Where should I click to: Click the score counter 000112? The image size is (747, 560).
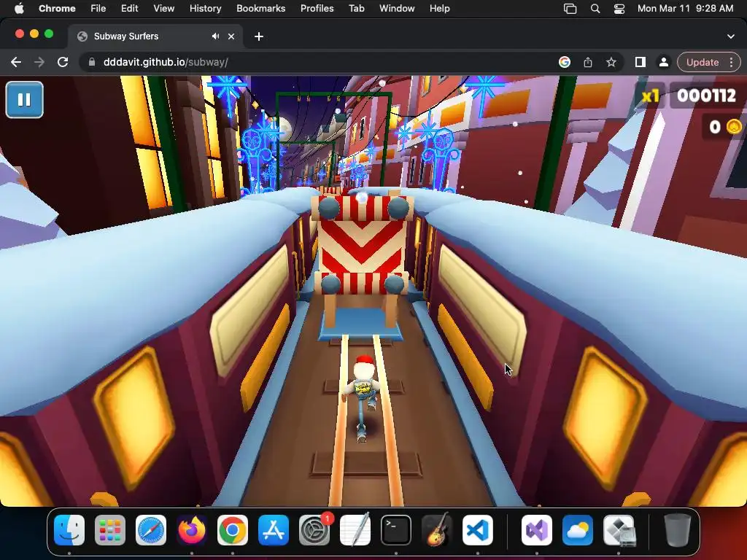point(706,96)
